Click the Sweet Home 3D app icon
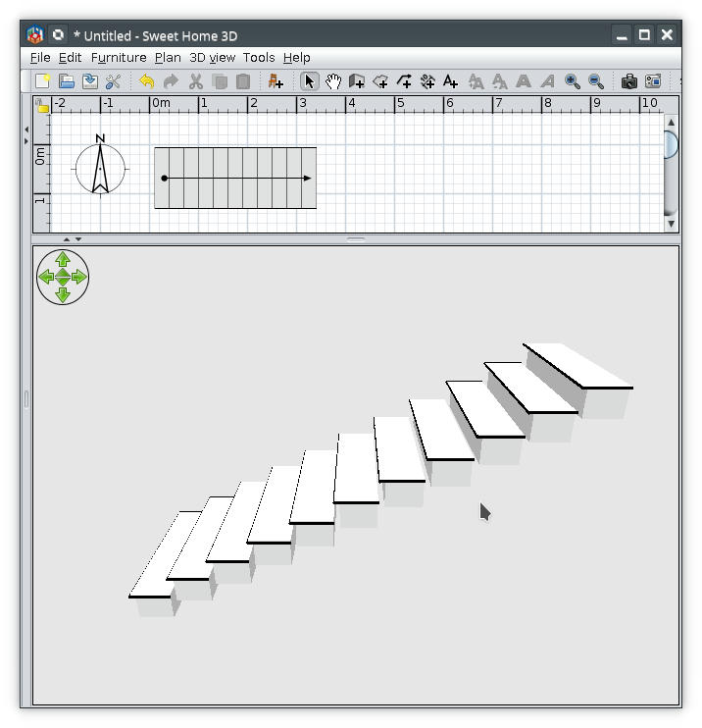 34,34
